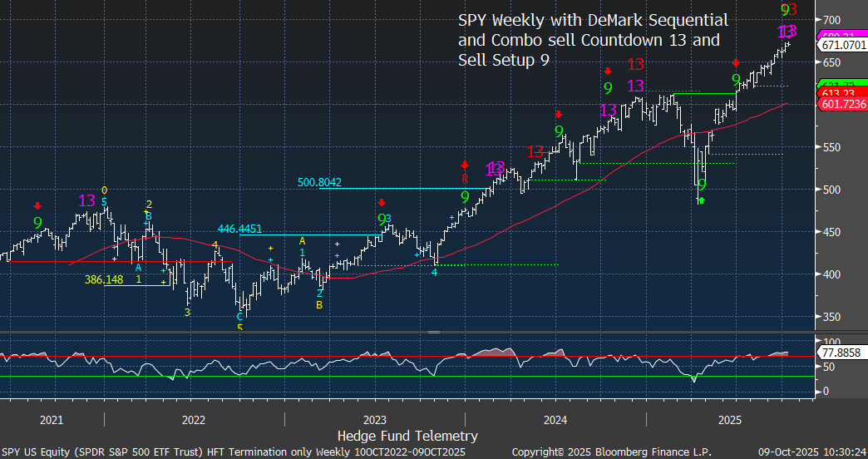868x459 pixels.
Task: Select the red down arrow above the mid-2023 peak
Action: pos(382,203)
